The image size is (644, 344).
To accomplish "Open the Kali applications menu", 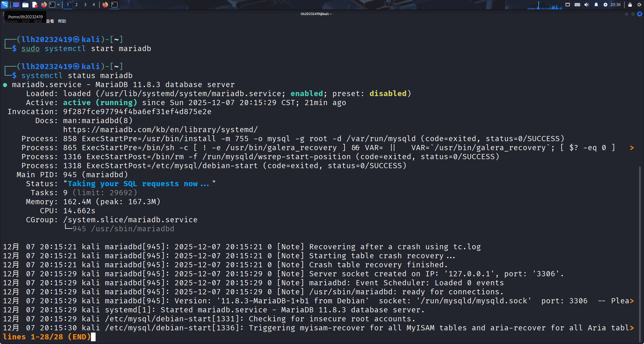I will coord(5,5).
